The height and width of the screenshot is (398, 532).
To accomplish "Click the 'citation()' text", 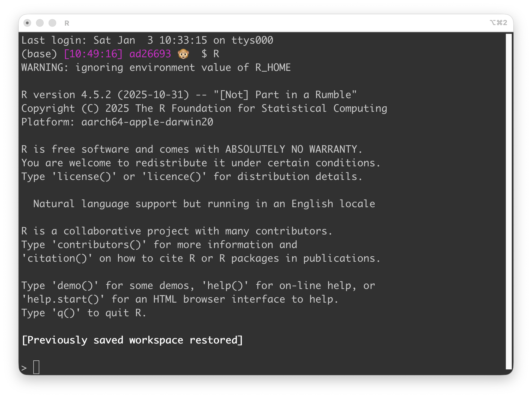I will (57, 258).
